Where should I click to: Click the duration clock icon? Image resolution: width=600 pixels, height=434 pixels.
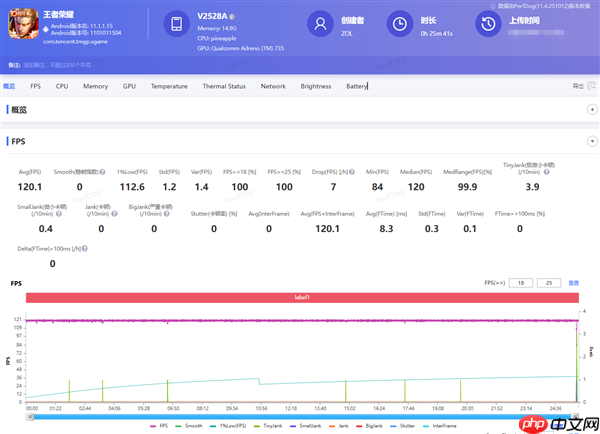(398, 25)
